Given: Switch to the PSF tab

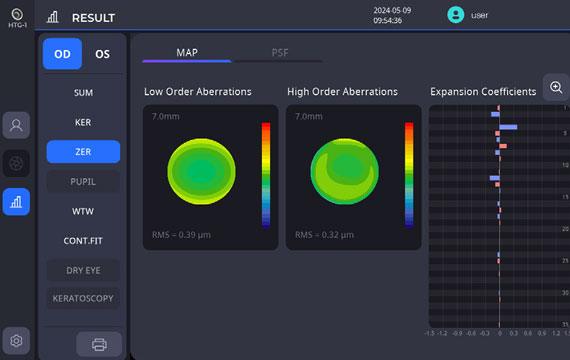Looking at the screenshot, I should click(280, 53).
